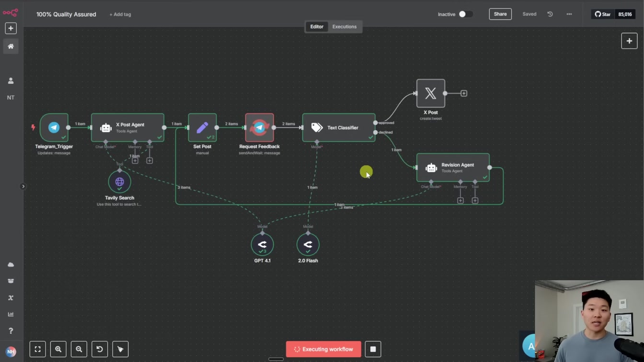Edit the workflow name 100% Quality Assured
The height and width of the screenshot is (362, 644).
click(x=66, y=14)
